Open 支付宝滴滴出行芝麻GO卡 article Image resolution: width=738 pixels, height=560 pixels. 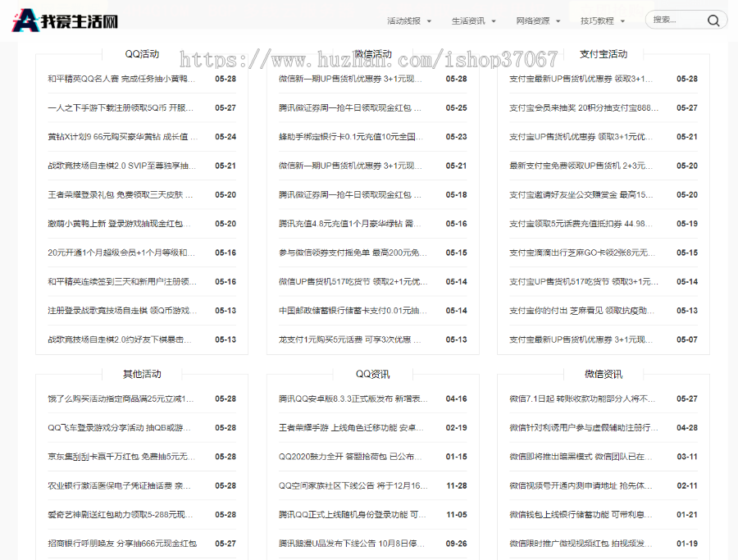click(x=581, y=253)
